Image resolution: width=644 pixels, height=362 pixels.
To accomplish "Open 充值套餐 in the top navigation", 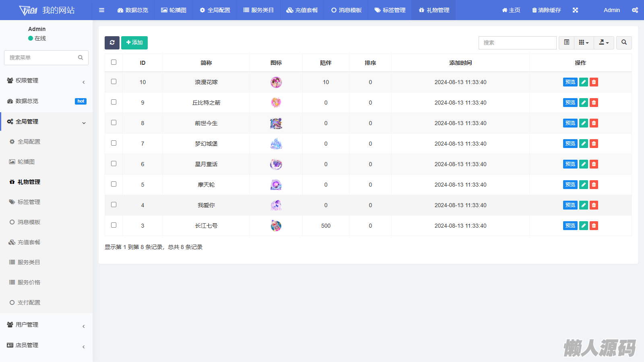I will (x=302, y=10).
